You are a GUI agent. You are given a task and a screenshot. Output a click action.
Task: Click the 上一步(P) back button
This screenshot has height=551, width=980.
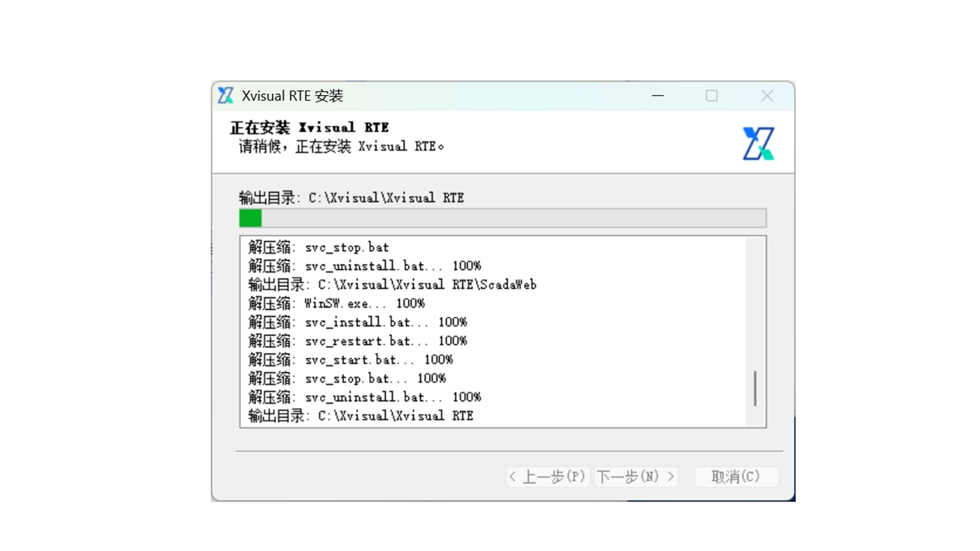coord(548,477)
